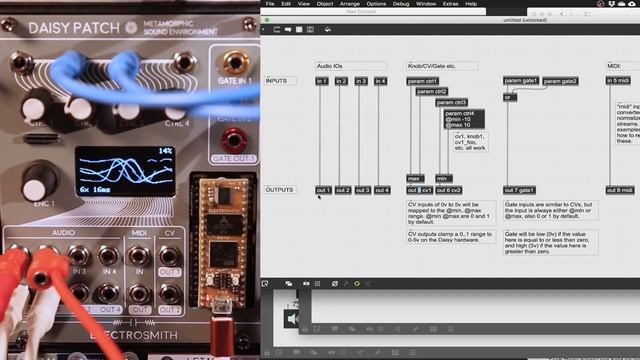The width and height of the screenshot is (640, 360).
Task: Click the wrench icon in the rearmost window toolbar
Action: [x=377, y=352]
